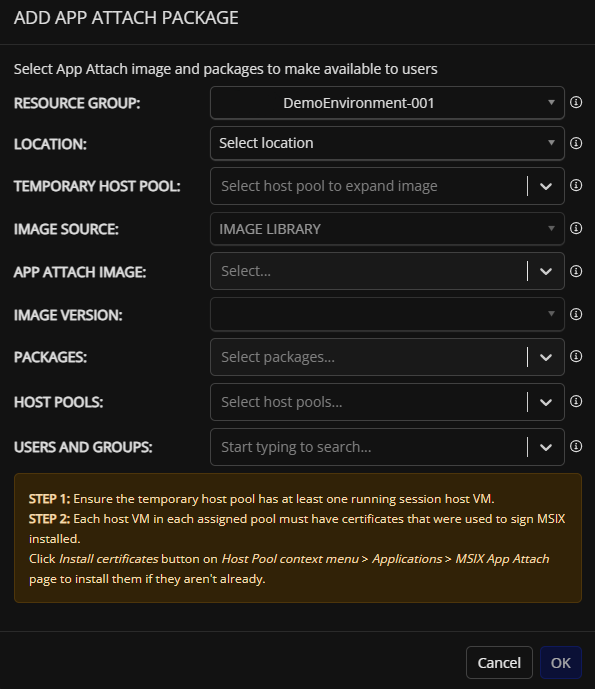Open the Resource Group dropdown

pos(387,103)
